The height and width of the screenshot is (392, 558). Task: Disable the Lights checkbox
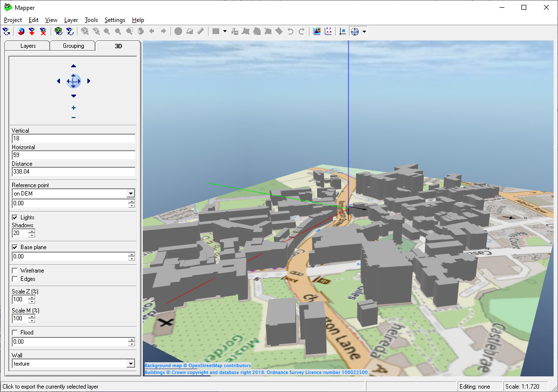tap(15, 217)
